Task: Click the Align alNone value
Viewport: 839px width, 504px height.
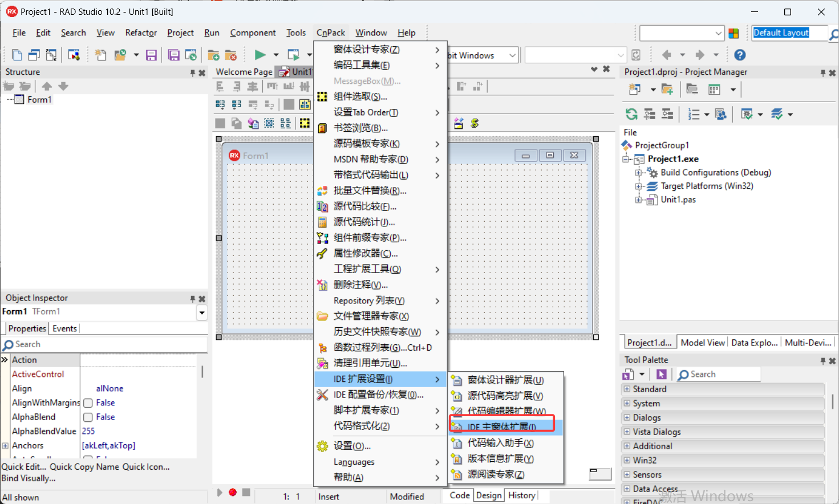Action: pos(110,389)
